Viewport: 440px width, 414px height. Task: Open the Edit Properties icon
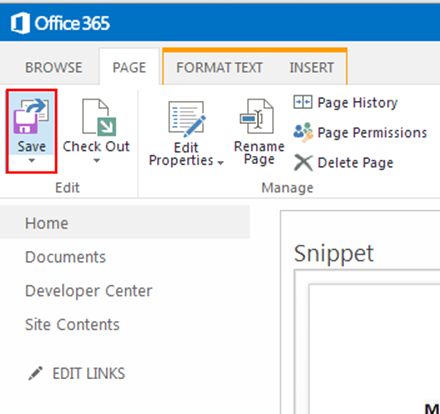pos(187,119)
